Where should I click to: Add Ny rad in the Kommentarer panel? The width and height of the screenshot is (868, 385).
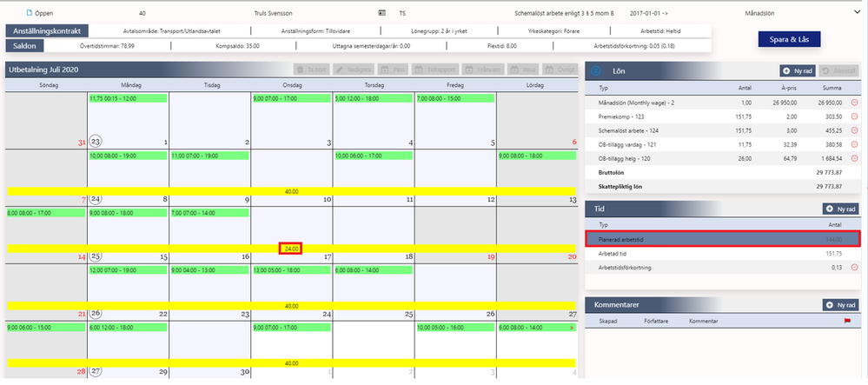point(841,305)
